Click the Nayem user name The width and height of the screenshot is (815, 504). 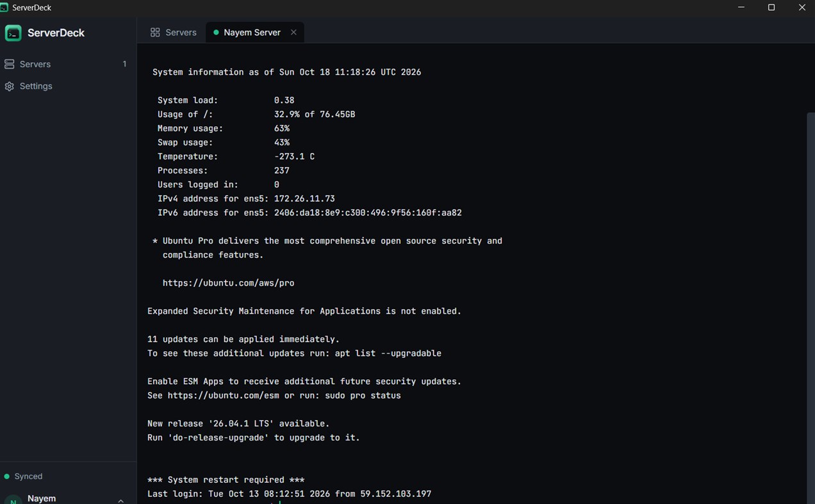click(x=42, y=498)
